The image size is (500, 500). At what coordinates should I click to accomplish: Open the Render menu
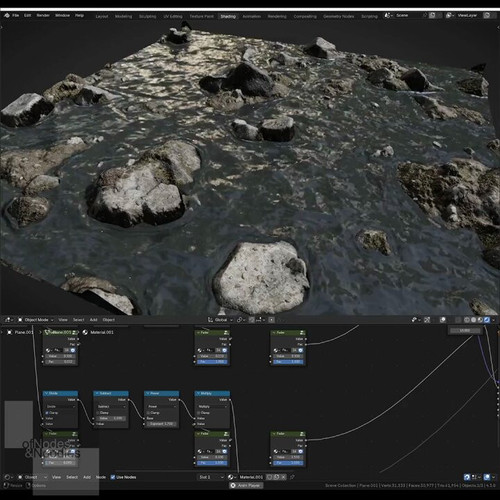[43, 15]
